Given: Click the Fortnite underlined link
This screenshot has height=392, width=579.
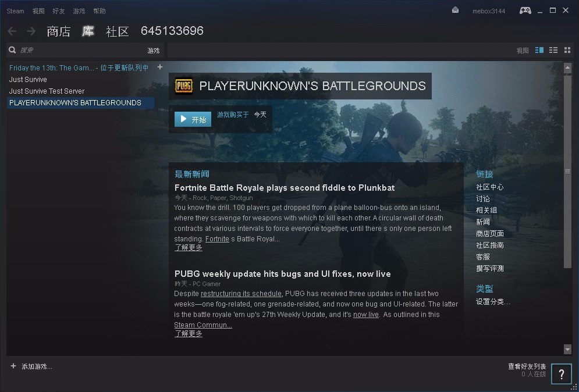Looking at the screenshot, I should click(x=217, y=239).
